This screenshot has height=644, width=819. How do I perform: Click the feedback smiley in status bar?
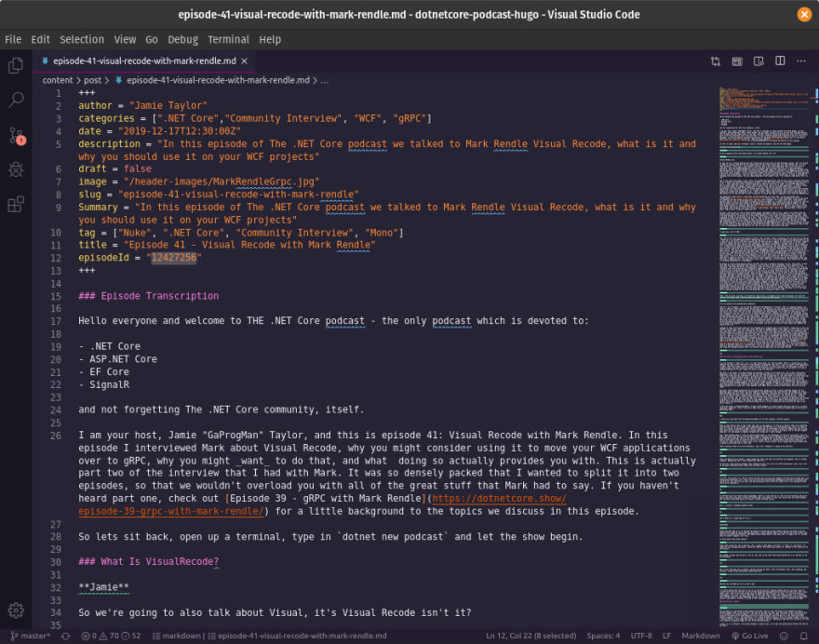click(784, 636)
